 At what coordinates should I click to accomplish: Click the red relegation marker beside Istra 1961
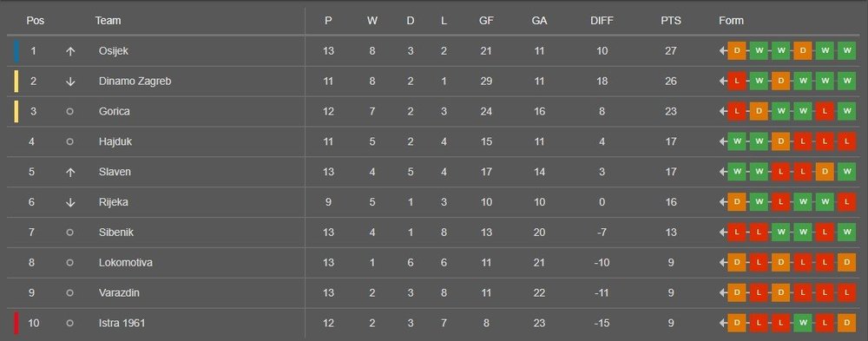(16, 323)
